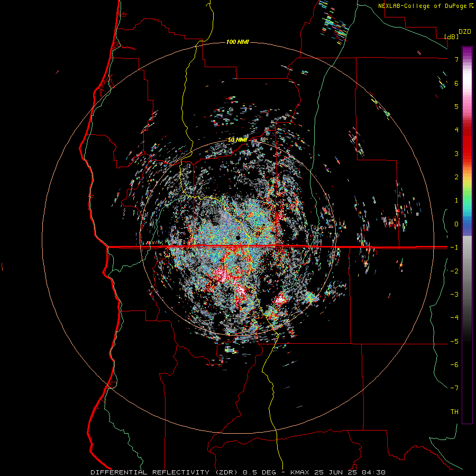Click the "25 JUN 25" date in the caption
Viewport: 476px width, 476px height.
335,472
